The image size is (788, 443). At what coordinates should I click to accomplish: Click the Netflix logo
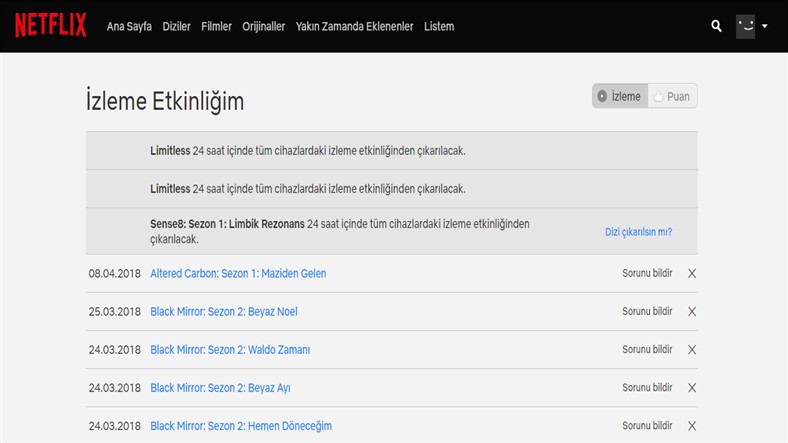51,25
